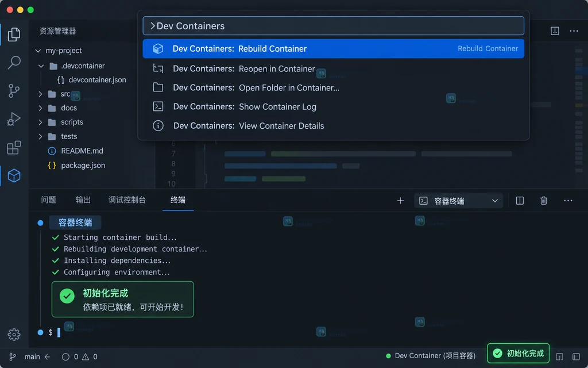The width and height of the screenshot is (588, 368).
Task: Toggle the bottom panel layout icon in status bar
Action: [559, 356]
